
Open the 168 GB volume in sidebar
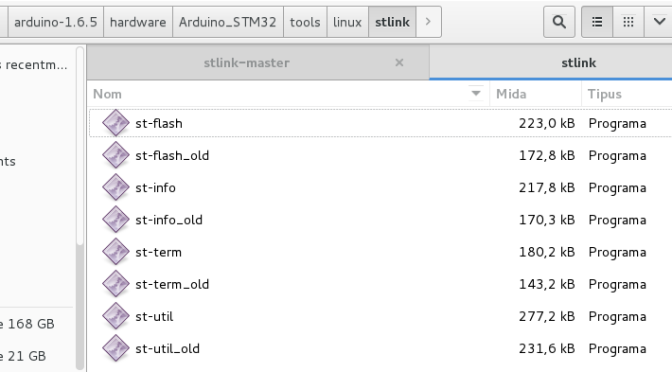27,324
